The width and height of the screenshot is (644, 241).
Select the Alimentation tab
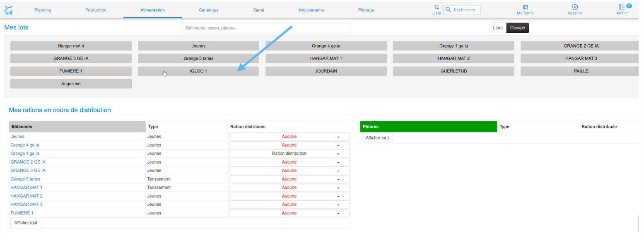coord(152,10)
